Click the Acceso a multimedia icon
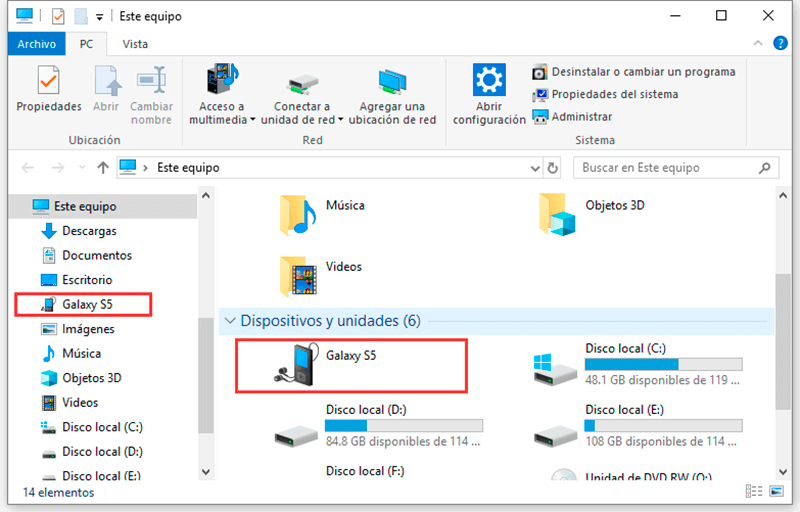 [x=222, y=79]
